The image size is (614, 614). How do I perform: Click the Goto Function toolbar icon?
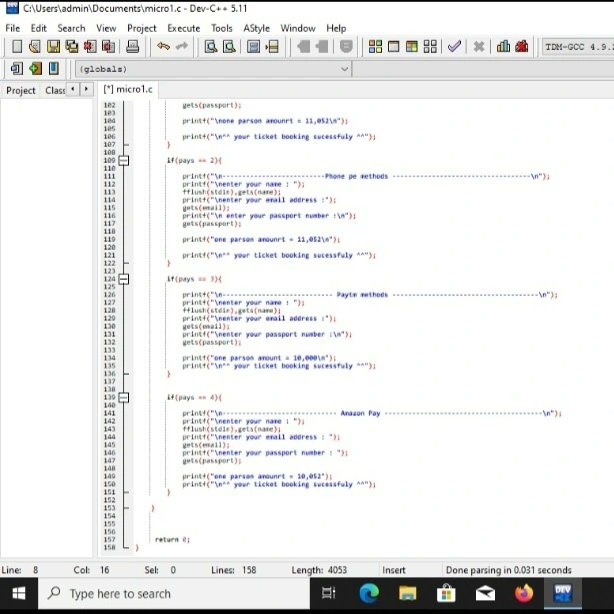coord(253,47)
